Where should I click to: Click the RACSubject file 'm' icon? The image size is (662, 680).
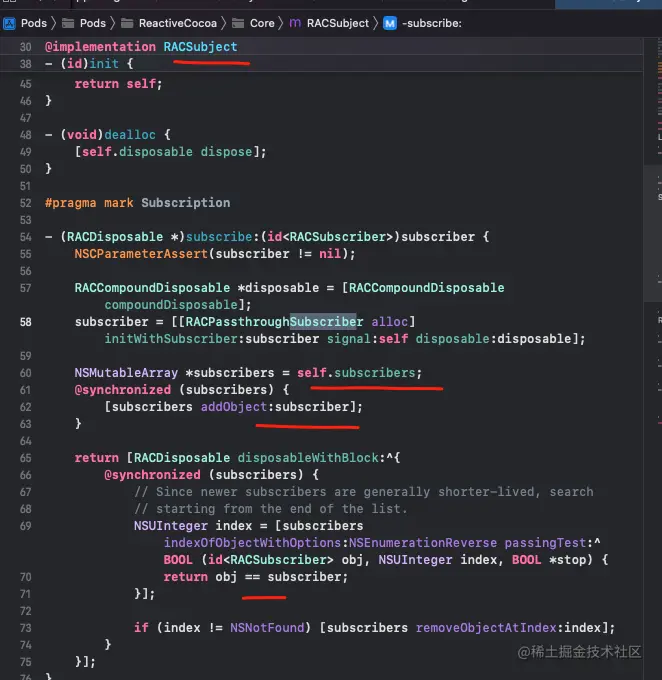pos(295,23)
